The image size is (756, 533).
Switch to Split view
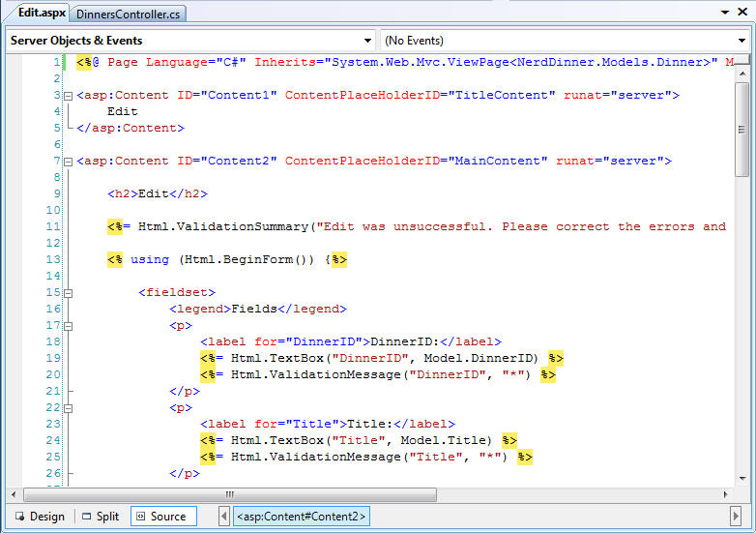[101, 517]
